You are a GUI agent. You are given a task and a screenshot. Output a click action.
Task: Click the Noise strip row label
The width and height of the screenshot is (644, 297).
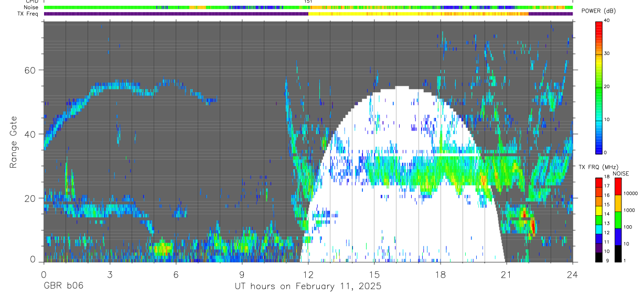coord(31,8)
